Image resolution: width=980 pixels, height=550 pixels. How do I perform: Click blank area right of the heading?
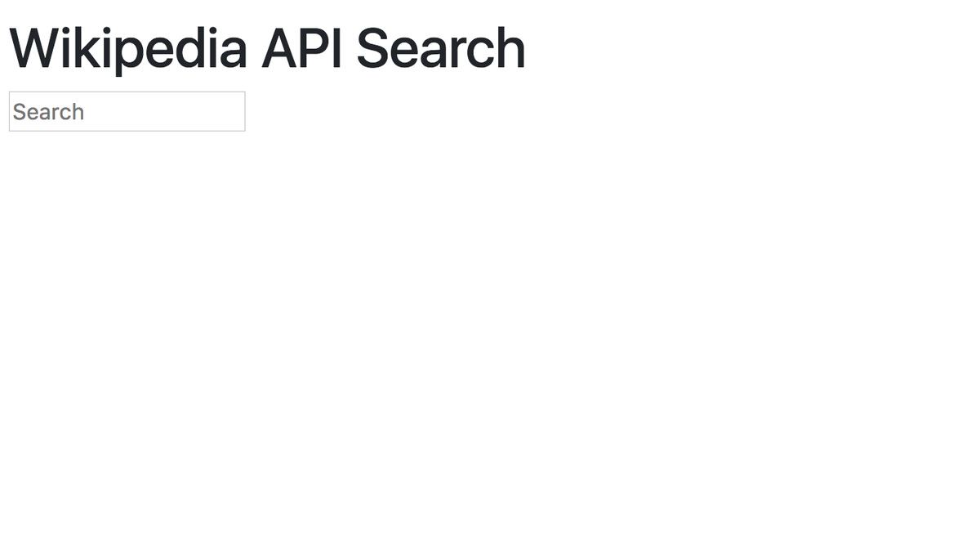pyautogui.click(x=751, y=48)
